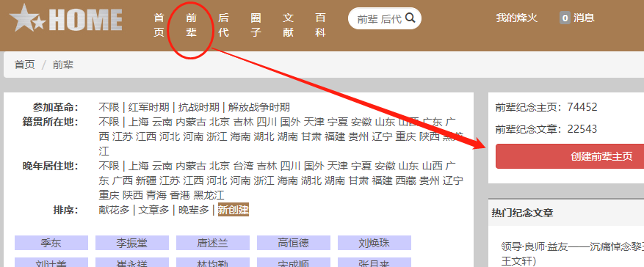Choose 山西 in the 晚年居住地 row
This screenshot has width=644, height=267.
pyautogui.click(x=433, y=166)
